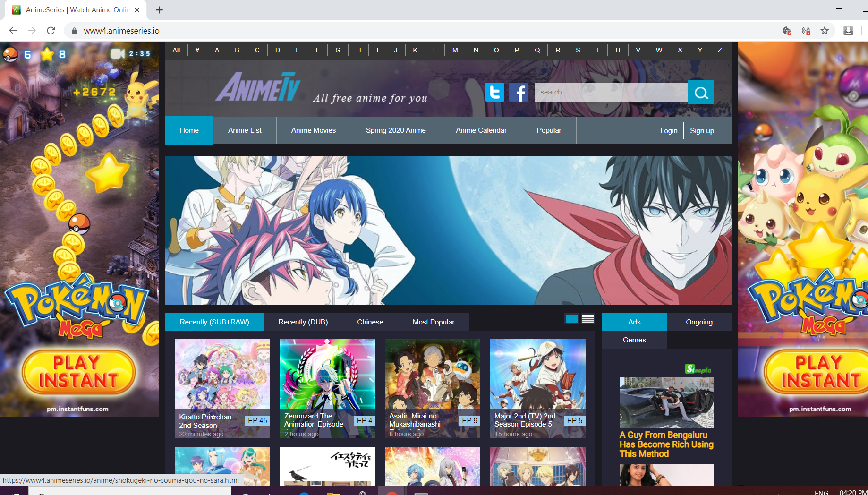Switch to the Ongoing sidebar tab
The height and width of the screenshot is (495, 868).
(699, 322)
